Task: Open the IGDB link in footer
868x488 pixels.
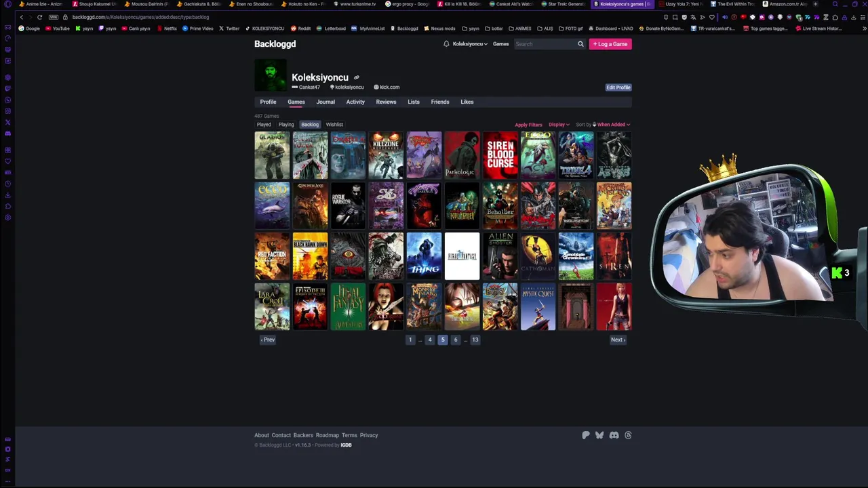Action: 346,445
